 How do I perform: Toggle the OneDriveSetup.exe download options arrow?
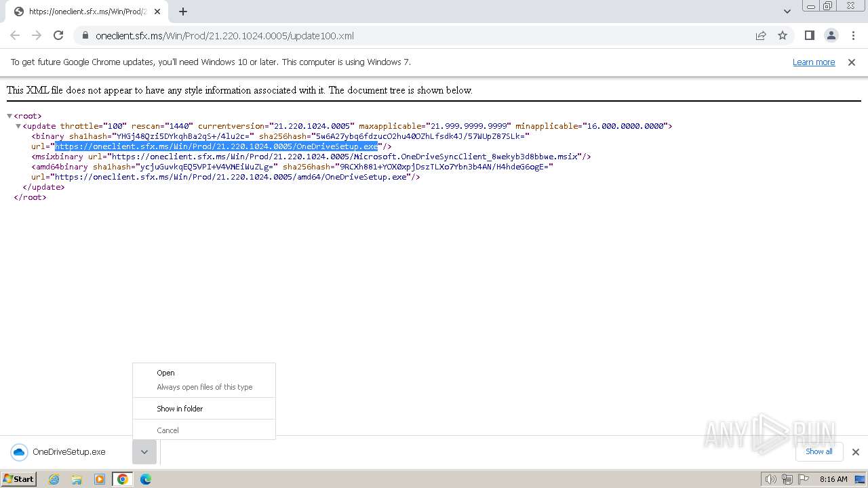coord(144,452)
